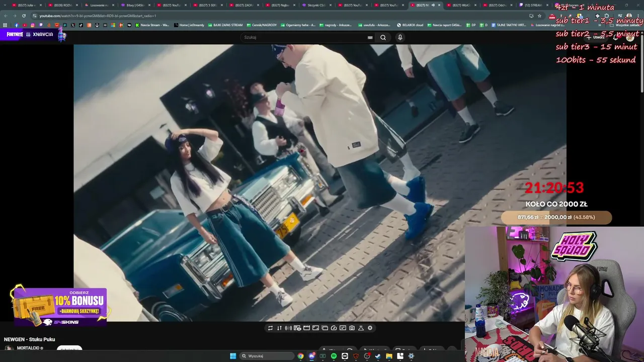644x362 pixels.
Task: Open Spotify from the taskbar
Action: click(x=334, y=356)
